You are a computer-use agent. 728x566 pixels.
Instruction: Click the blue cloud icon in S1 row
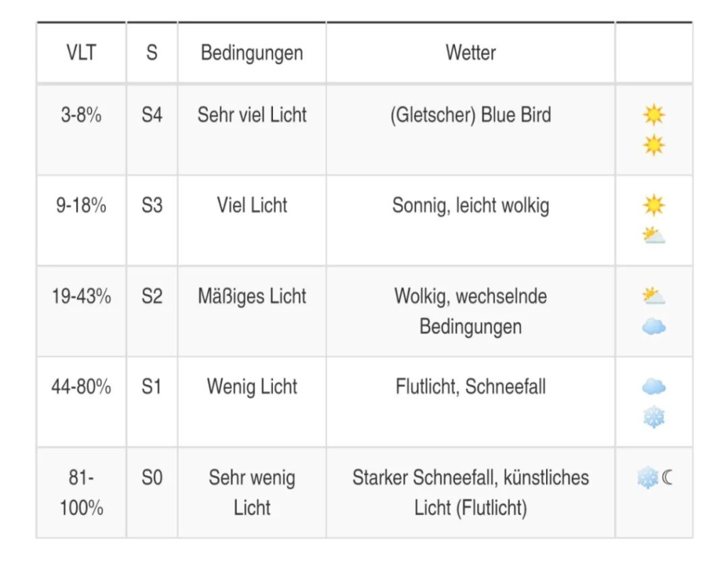pyautogui.click(x=654, y=387)
